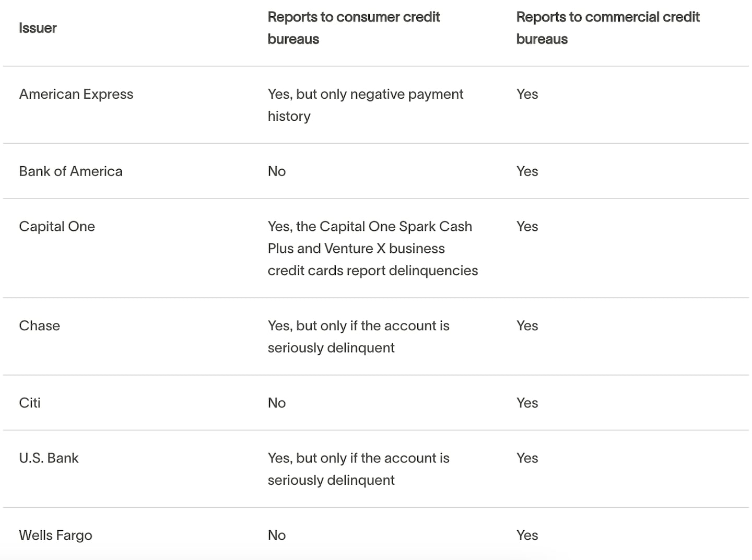Viewport: 752px width, 560px height.
Task: Click Capital One's commercial bureau "Yes" cell
Action: (x=527, y=226)
